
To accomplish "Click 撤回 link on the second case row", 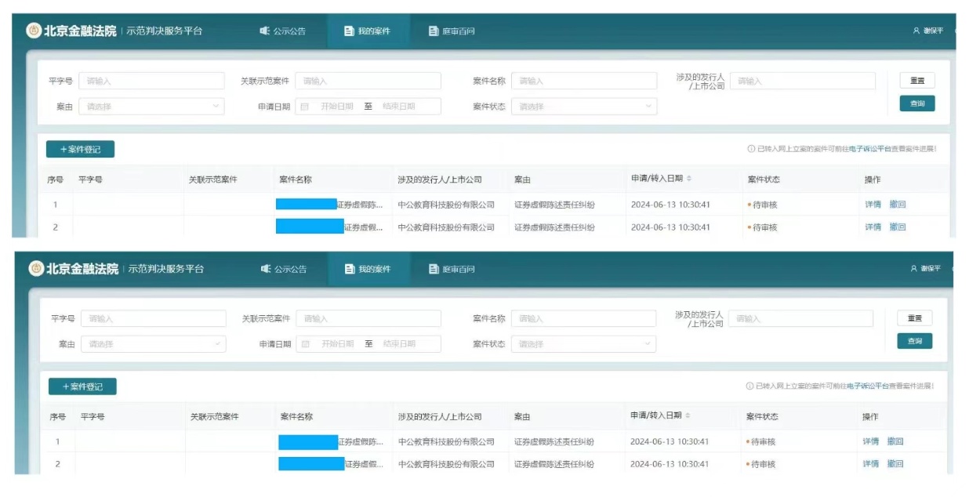I will [x=897, y=226].
